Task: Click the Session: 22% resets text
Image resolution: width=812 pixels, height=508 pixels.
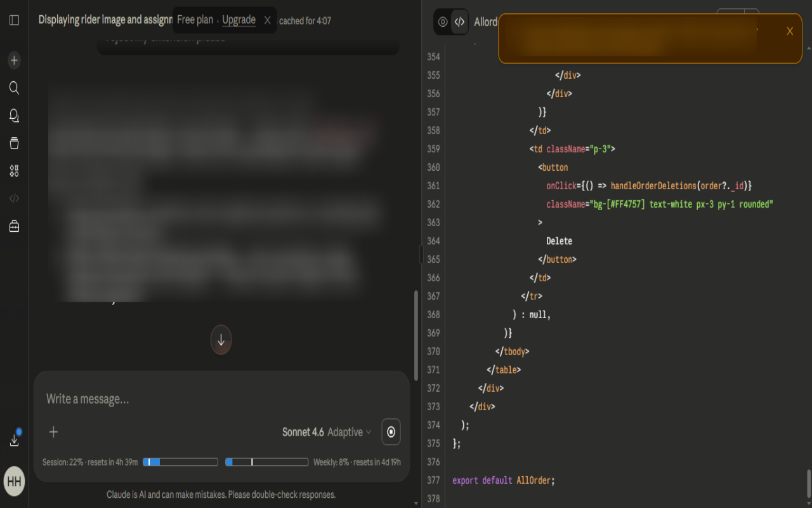Action: (x=90, y=462)
